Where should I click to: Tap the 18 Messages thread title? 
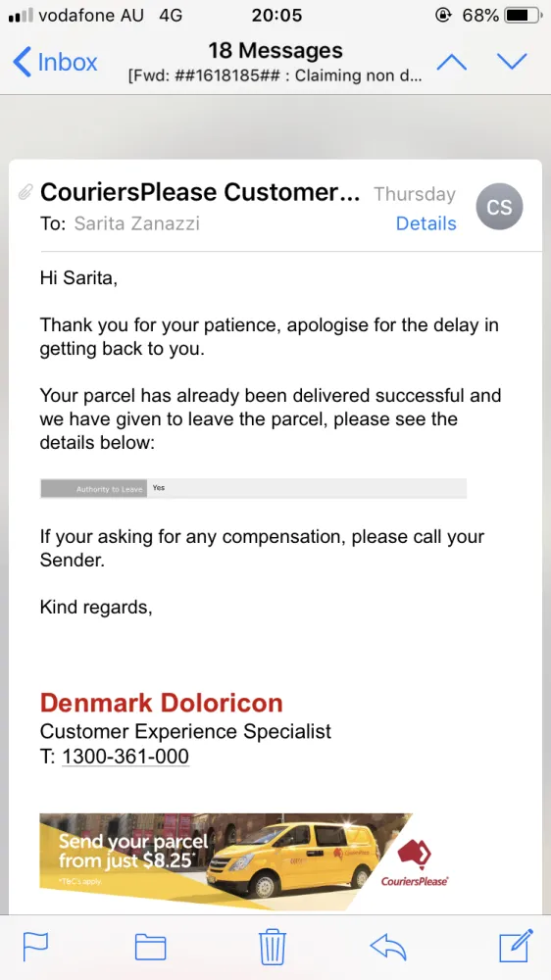point(275,50)
